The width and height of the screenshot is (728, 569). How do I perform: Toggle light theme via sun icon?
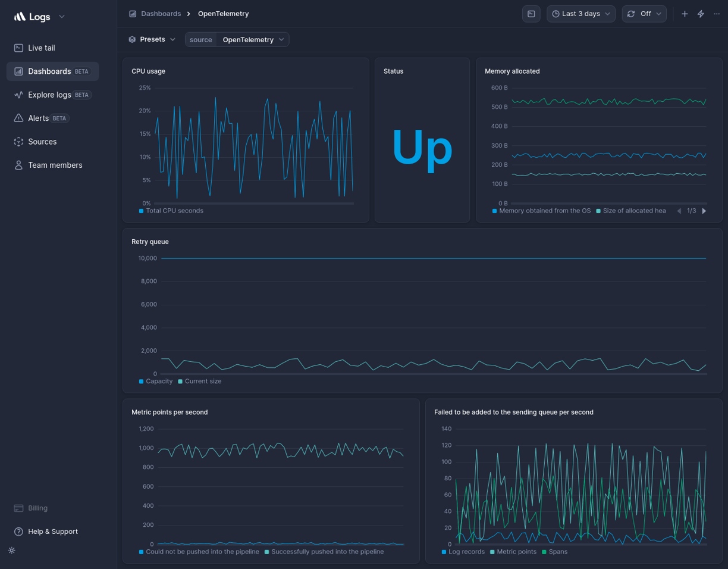pyautogui.click(x=12, y=551)
